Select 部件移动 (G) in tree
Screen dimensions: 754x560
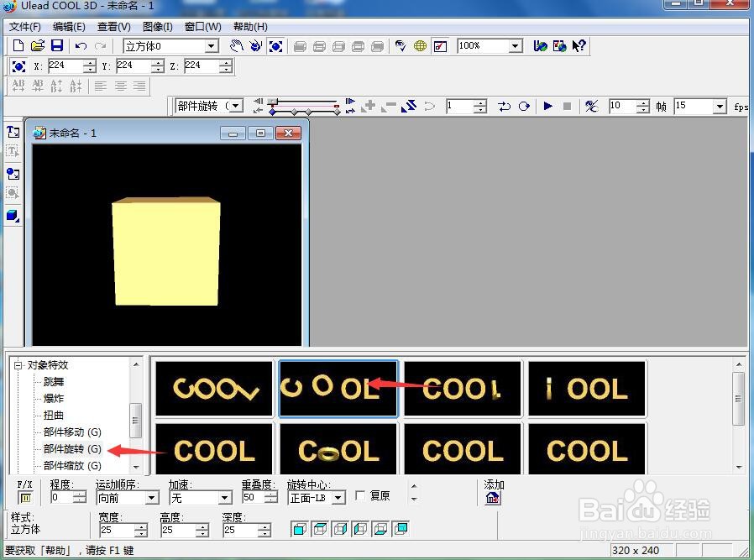click(x=72, y=432)
